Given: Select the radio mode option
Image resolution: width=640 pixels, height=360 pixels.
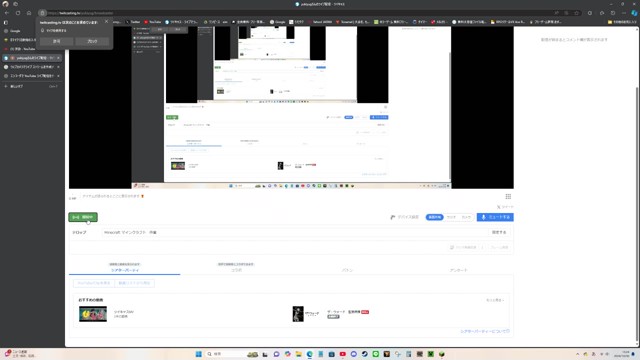Looking at the screenshot, I should click(451, 217).
